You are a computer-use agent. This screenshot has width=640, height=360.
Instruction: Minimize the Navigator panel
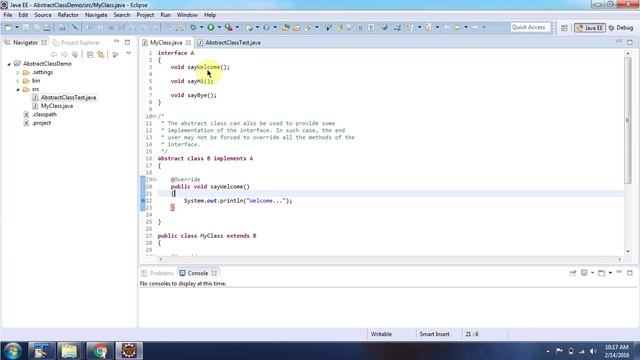tap(116, 42)
